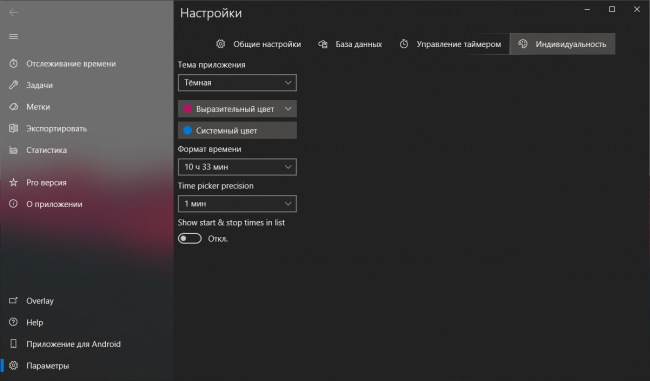Viewport: 650px width, 381px height.
Task: Click the database icon of База данных
Action: tap(323, 44)
